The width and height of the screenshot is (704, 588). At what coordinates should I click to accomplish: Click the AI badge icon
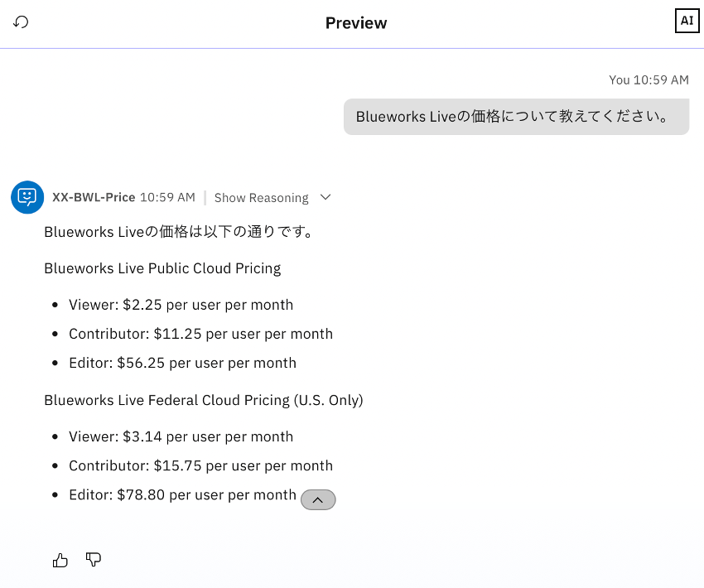coord(687,22)
